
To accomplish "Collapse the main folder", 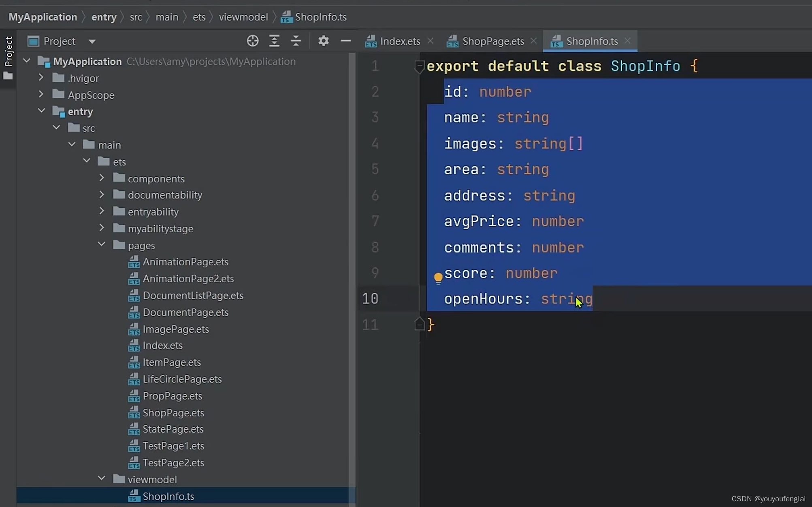I will [72, 144].
